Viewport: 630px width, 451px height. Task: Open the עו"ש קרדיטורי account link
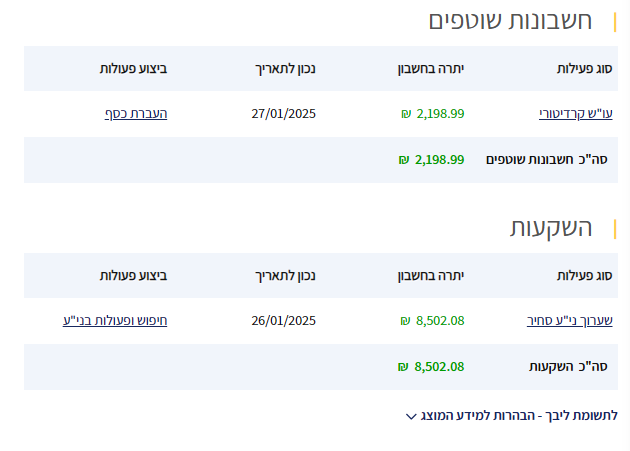point(575,114)
